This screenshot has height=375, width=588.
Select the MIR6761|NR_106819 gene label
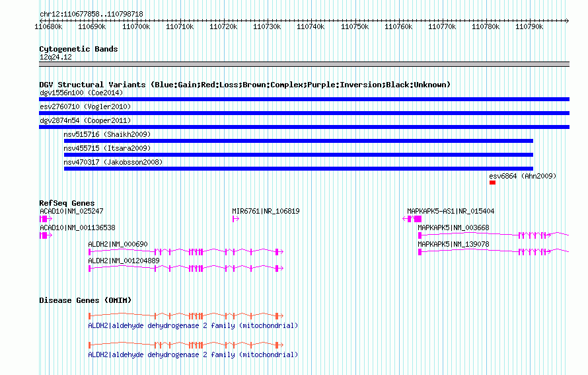point(266,212)
